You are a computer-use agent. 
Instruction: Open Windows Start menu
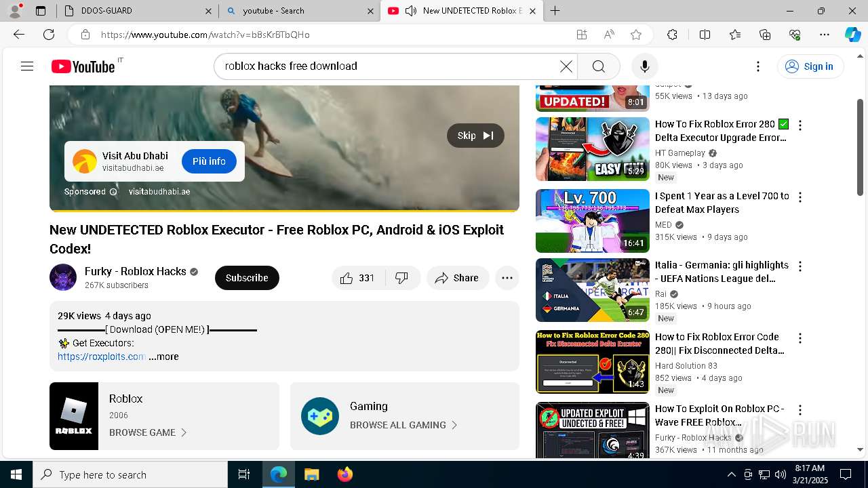[16, 474]
